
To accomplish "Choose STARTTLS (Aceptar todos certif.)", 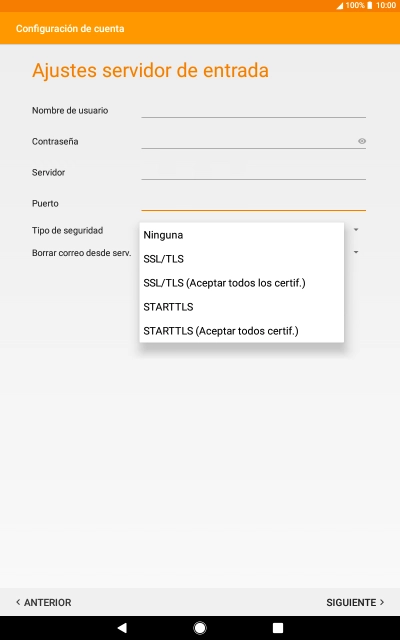I will pyautogui.click(x=242, y=331).
